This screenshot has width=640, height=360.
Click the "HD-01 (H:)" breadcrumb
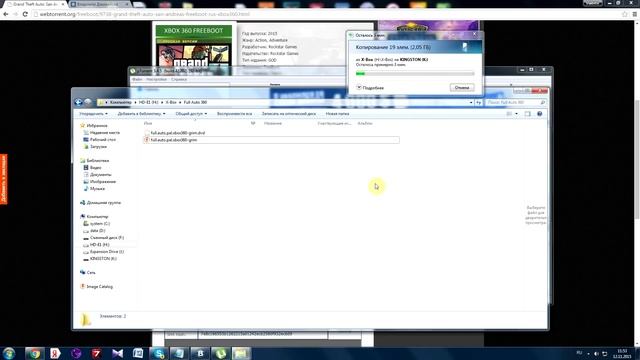coord(149,102)
